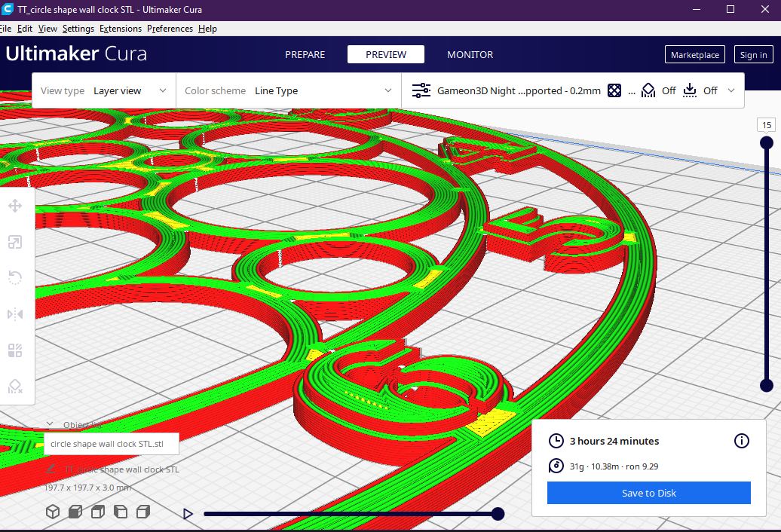Expand the print settings panel chevron

click(731, 90)
